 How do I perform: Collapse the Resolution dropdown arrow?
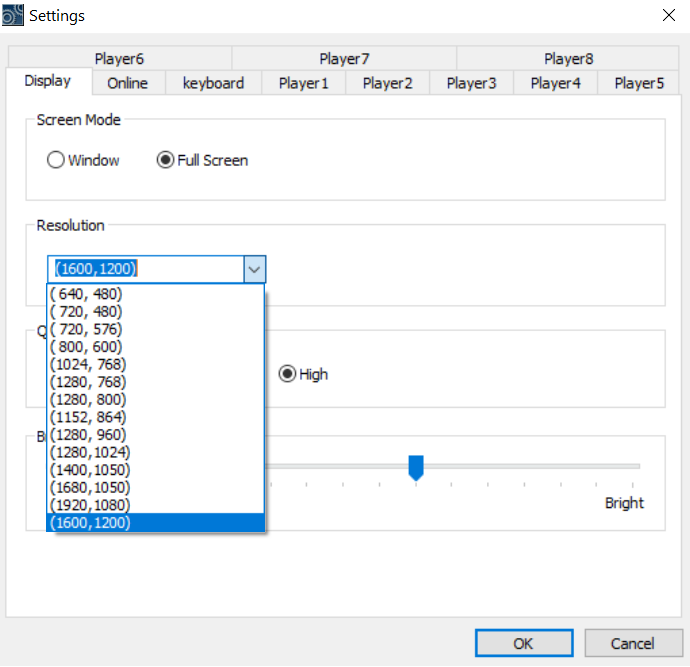254,269
